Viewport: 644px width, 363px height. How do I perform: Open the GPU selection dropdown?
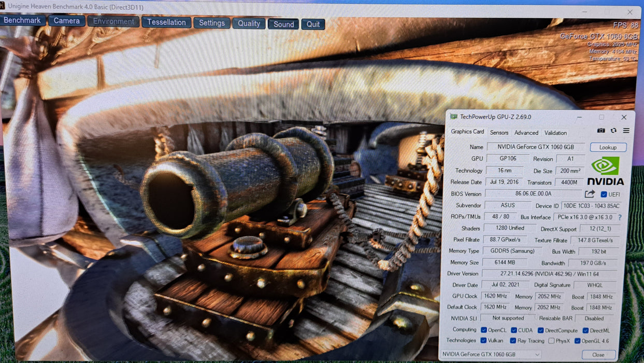point(491,354)
